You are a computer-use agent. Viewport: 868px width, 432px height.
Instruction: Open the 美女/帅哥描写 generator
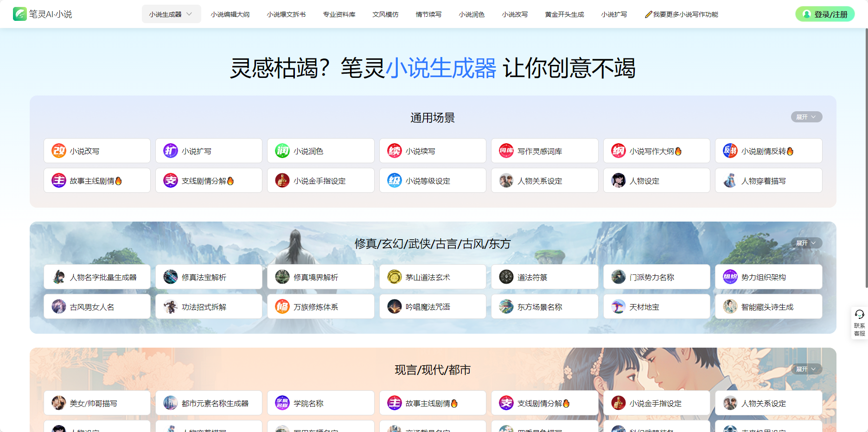(x=97, y=402)
